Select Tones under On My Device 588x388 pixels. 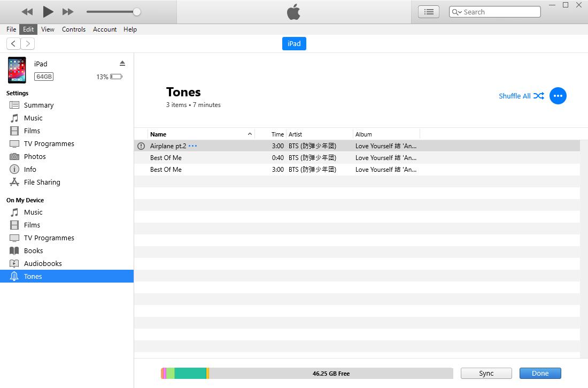(67, 276)
